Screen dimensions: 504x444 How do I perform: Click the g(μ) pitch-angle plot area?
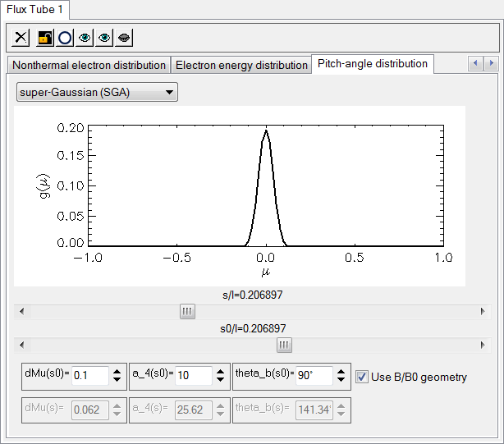click(240, 196)
